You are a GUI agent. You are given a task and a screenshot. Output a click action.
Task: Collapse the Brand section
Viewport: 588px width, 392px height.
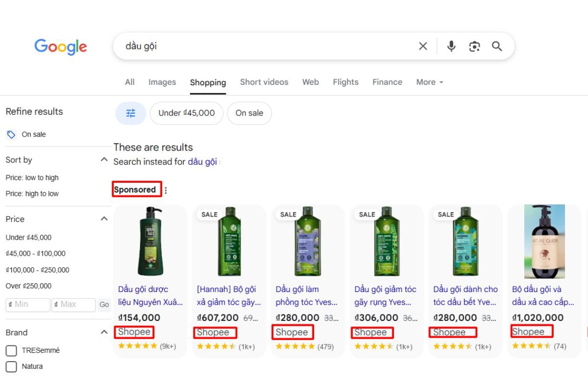[104, 332]
